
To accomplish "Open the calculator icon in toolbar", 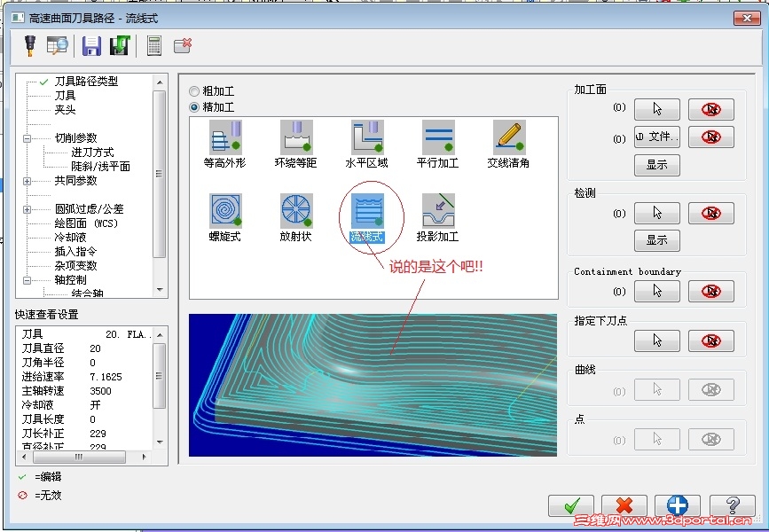I will pyautogui.click(x=154, y=45).
